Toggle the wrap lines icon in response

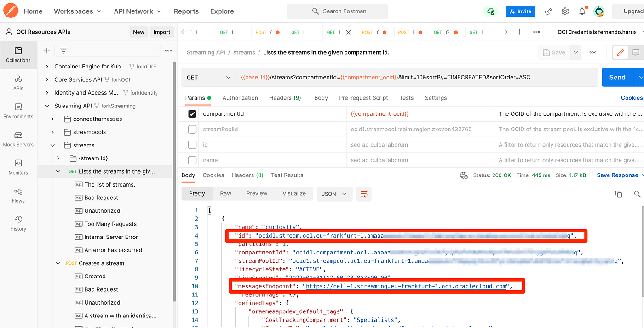[364, 194]
